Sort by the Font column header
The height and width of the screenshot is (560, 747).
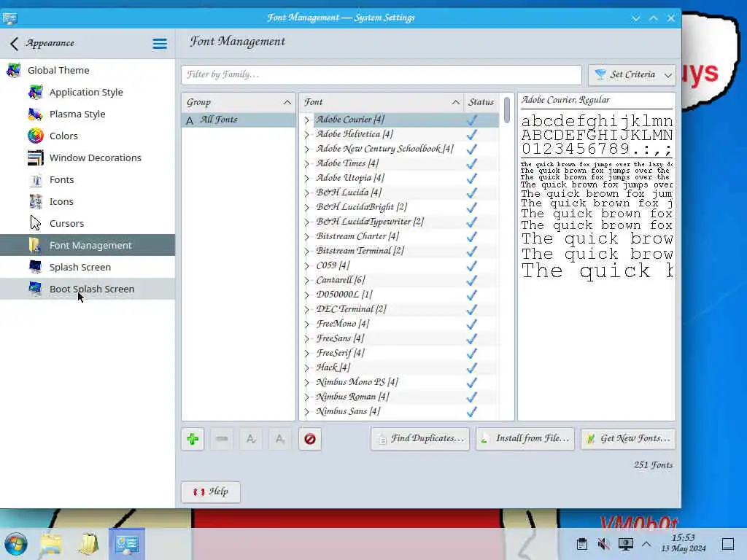[x=382, y=102]
